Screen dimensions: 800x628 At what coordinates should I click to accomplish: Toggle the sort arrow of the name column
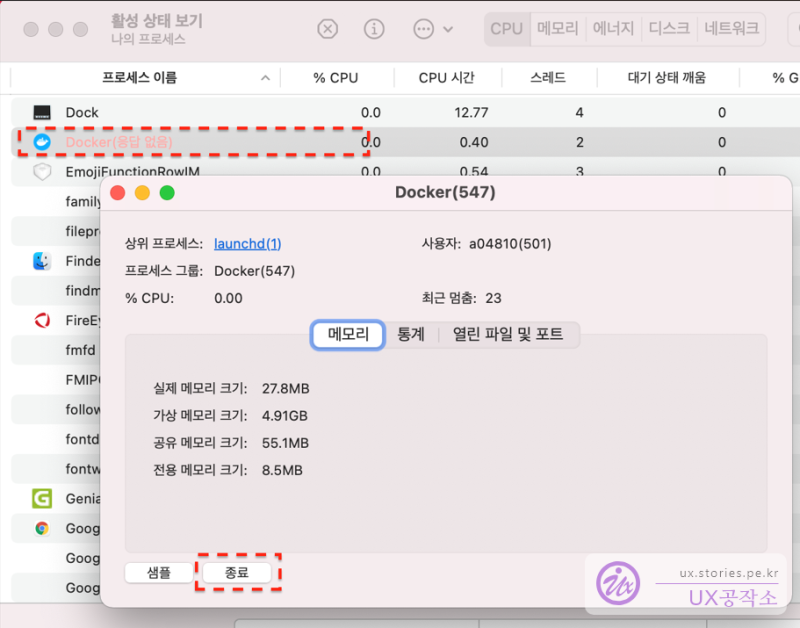click(265, 78)
